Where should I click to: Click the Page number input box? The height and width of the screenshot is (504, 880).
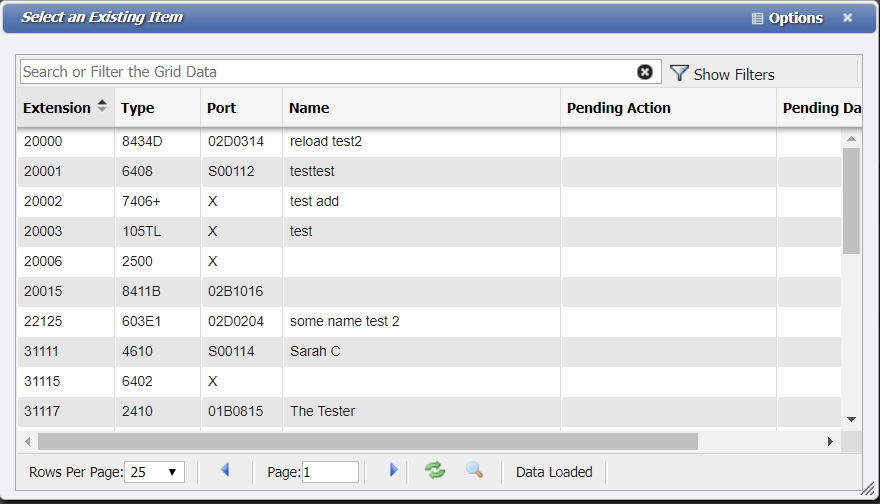(x=330, y=472)
